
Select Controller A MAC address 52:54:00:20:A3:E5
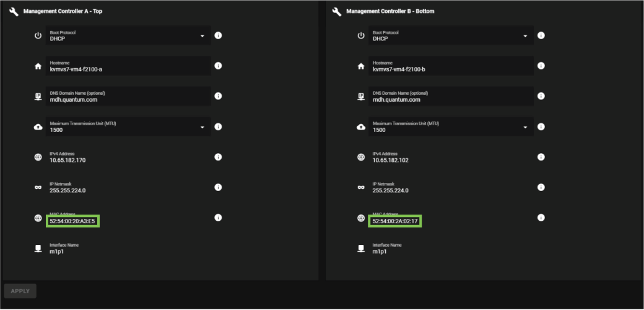(x=72, y=221)
